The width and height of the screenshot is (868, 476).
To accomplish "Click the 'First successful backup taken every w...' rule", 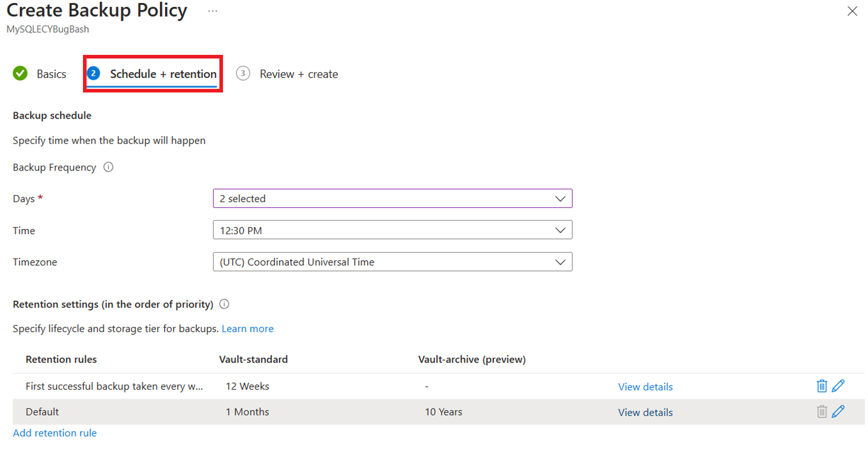I will [x=114, y=386].
